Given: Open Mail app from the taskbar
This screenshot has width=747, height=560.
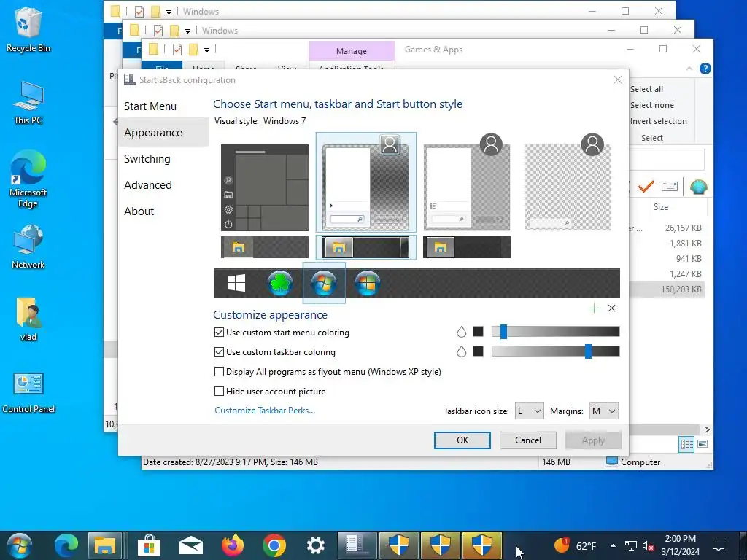Looking at the screenshot, I should point(190,545).
